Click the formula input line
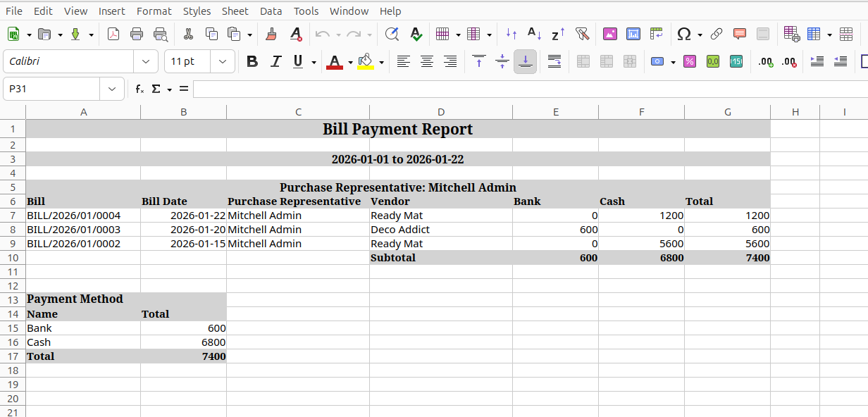The width and height of the screenshot is (868, 417). click(x=530, y=89)
